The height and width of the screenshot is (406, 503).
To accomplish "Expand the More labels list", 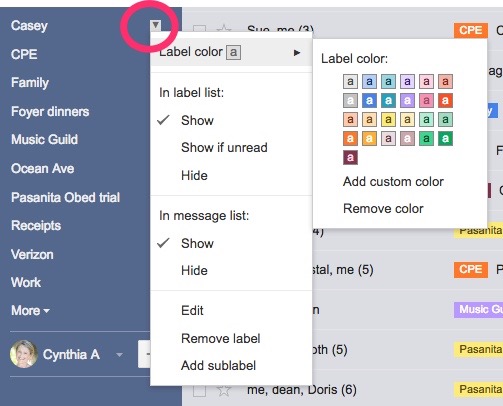I will pyautogui.click(x=30, y=311).
